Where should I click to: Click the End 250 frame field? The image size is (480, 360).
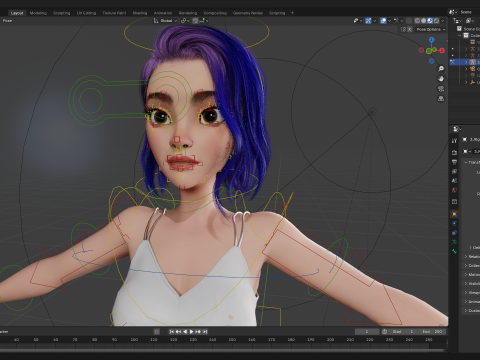[432, 332]
